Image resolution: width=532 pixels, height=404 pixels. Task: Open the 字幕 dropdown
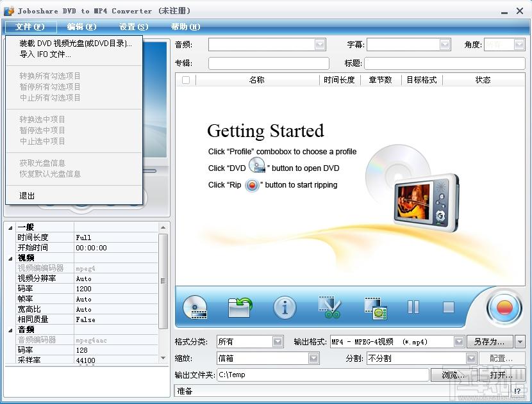[x=444, y=44]
